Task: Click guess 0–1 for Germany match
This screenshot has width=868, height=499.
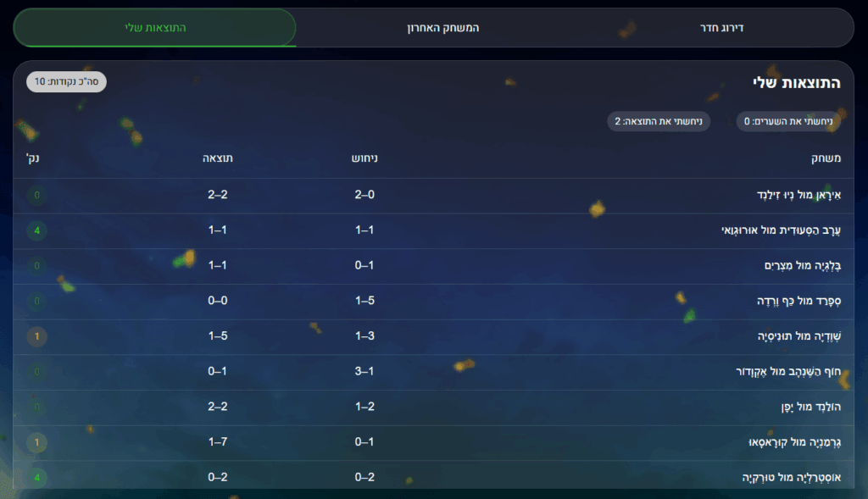Action: pyautogui.click(x=364, y=442)
